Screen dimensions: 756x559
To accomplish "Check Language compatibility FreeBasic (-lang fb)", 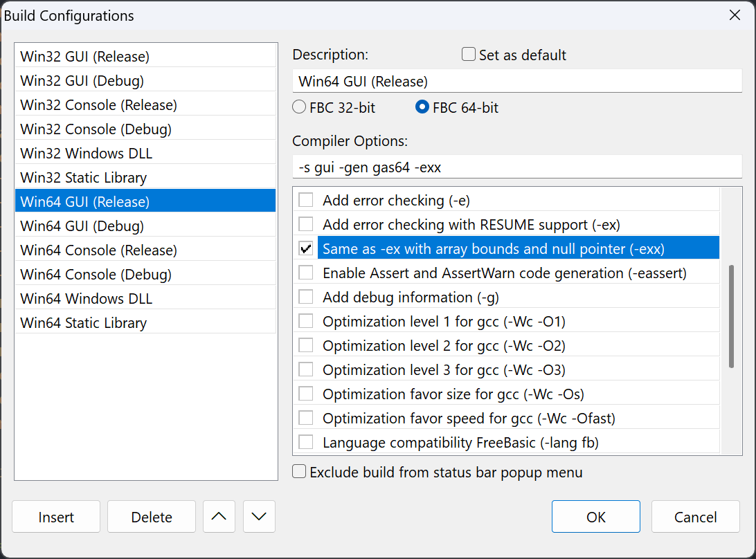I will 306,442.
